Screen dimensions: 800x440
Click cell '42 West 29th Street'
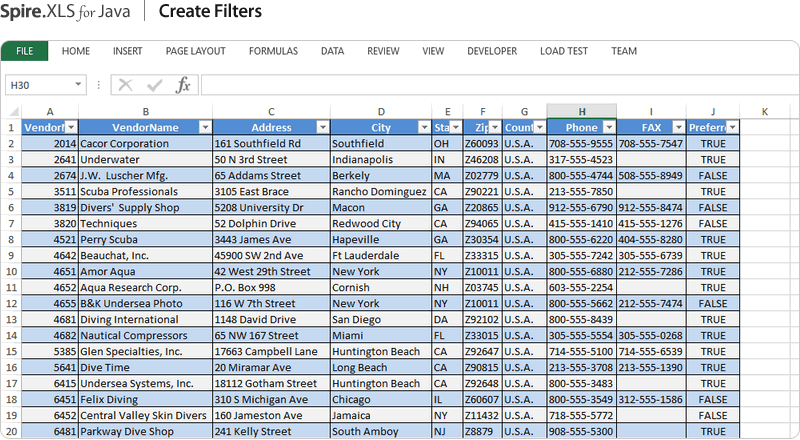(x=271, y=272)
